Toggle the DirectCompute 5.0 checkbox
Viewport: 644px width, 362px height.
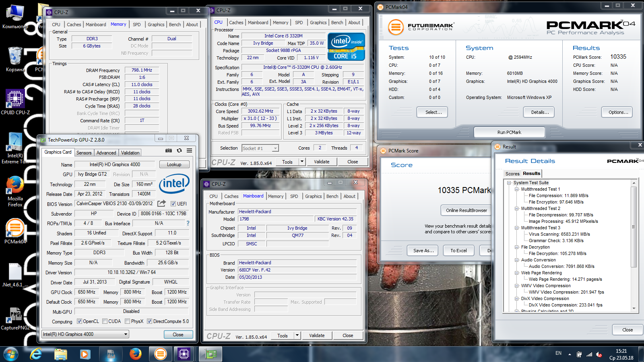coord(149,321)
